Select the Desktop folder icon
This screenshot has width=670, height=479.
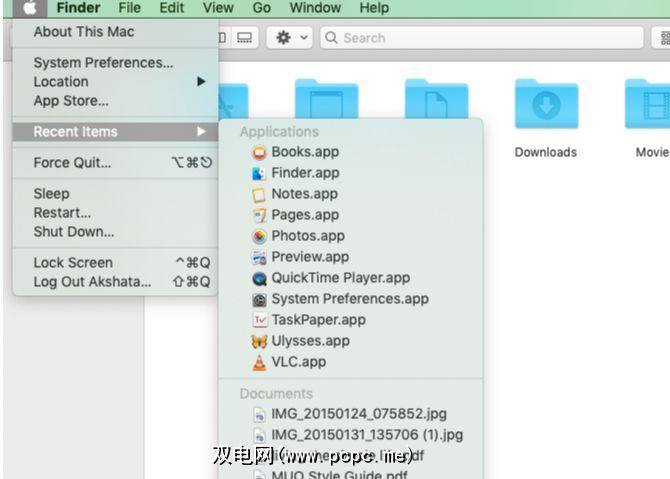(326, 98)
